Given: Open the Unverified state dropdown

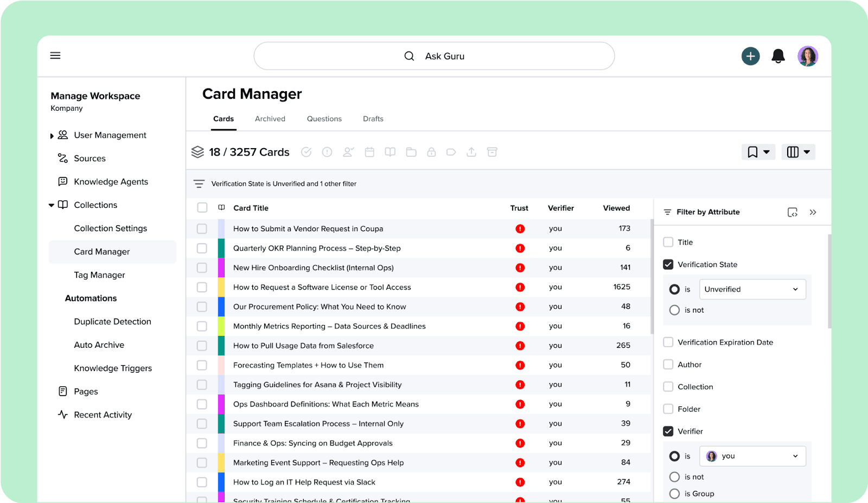Looking at the screenshot, I should point(752,289).
